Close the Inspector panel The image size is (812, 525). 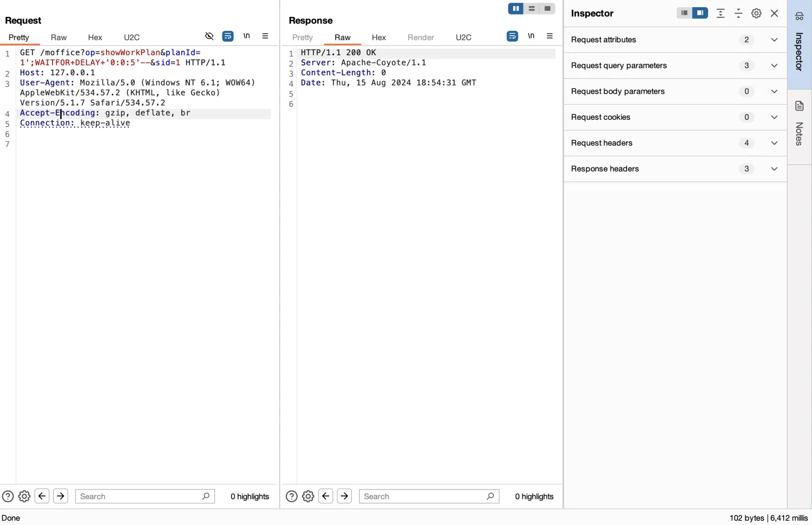pos(775,14)
